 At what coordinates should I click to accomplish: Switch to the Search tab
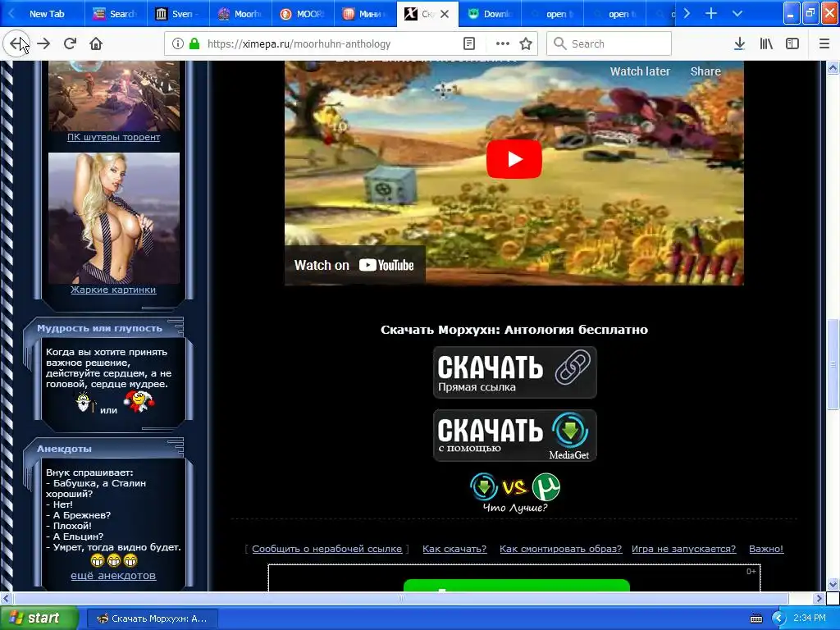[x=116, y=14]
